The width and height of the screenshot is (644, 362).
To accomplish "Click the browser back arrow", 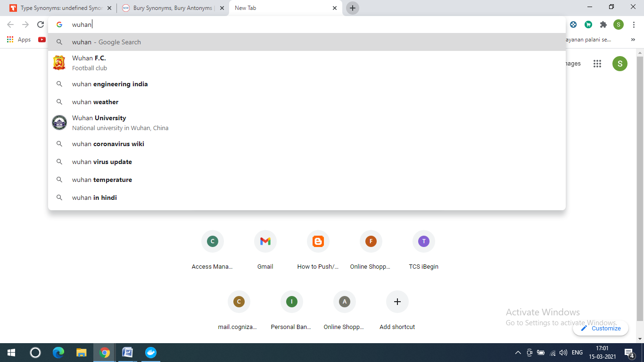I will [x=10, y=25].
